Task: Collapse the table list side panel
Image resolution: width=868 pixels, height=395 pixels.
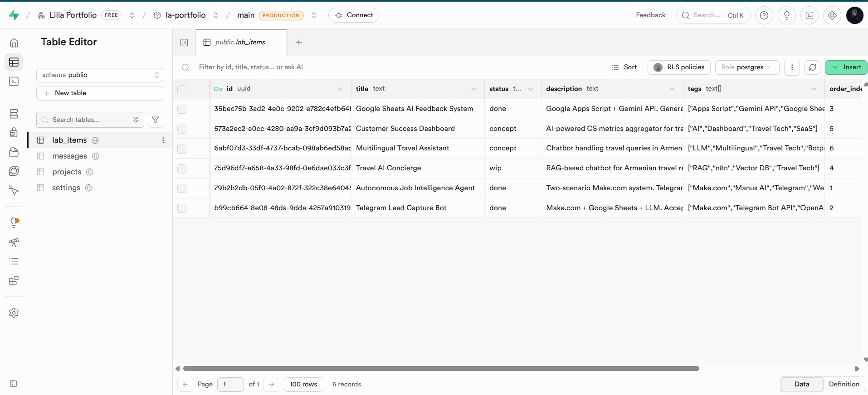Action: coord(184,43)
